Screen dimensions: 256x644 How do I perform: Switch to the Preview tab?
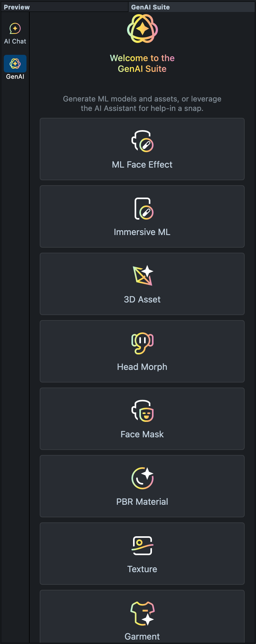click(17, 7)
